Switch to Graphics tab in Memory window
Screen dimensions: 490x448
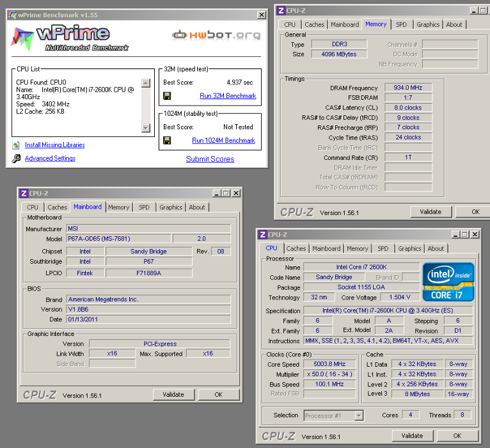click(x=428, y=24)
